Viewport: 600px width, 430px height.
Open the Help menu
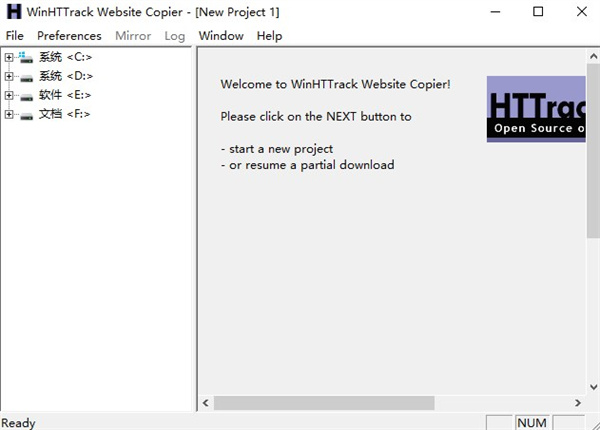pos(269,36)
